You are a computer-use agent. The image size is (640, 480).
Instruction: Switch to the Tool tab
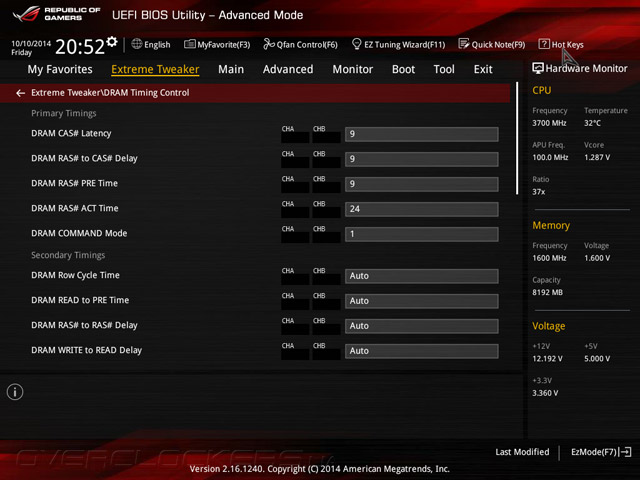(x=444, y=69)
